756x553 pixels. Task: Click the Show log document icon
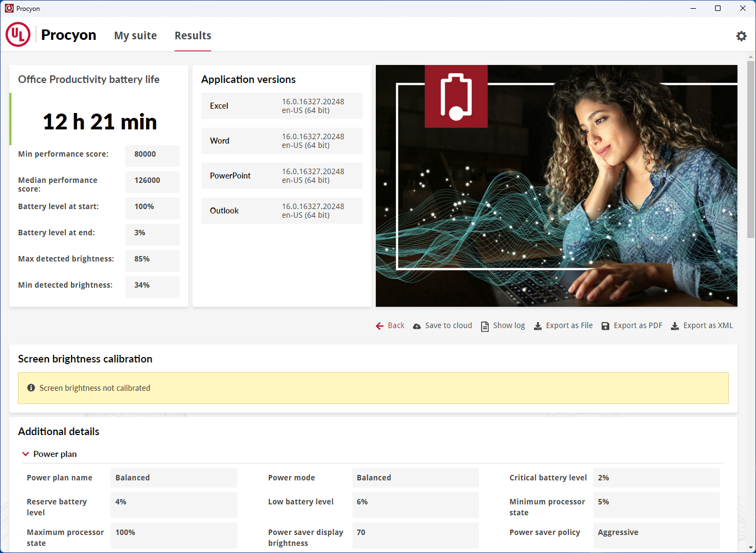coord(485,326)
